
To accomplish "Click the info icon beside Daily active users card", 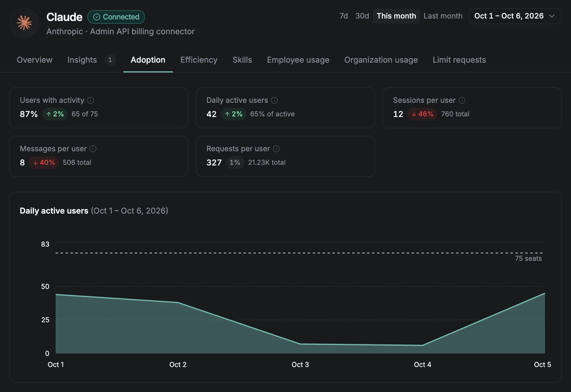I will pyautogui.click(x=274, y=100).
